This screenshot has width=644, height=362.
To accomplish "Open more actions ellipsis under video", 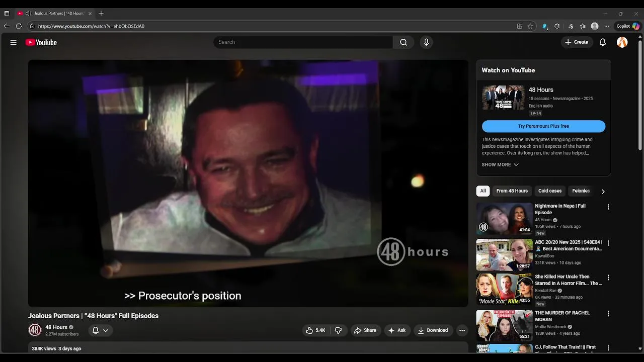I will [x=462, y=330].
